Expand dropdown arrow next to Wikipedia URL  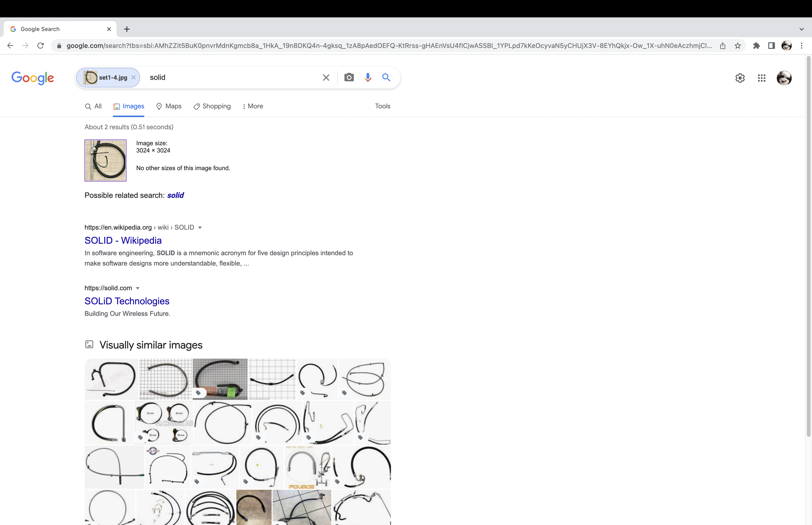pos(200,227)
